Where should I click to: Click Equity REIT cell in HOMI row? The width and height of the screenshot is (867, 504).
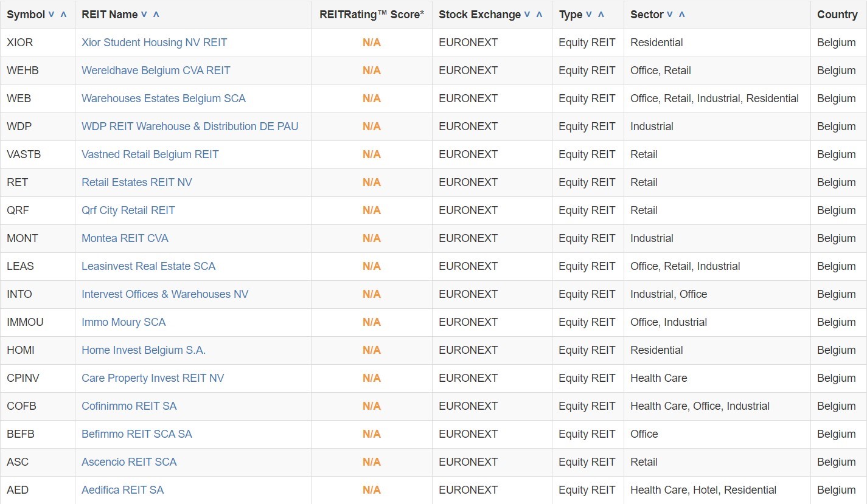[x=588, y=350]
